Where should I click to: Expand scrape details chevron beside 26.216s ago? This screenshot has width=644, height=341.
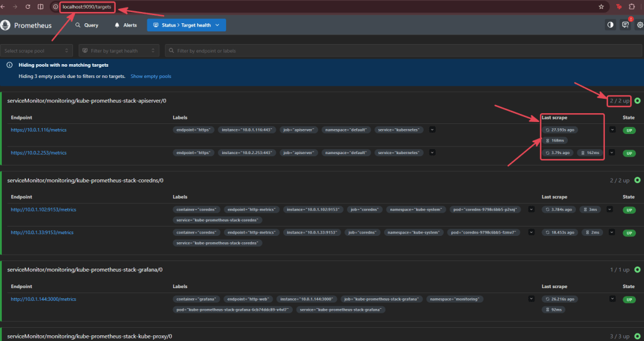pyautogui.click(x=613, y=299)
